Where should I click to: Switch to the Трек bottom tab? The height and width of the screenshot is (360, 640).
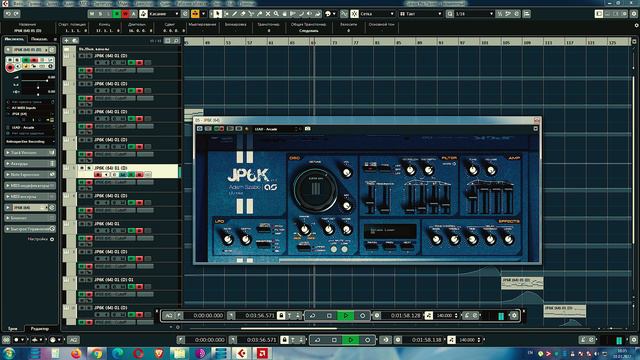coord(13,328)
